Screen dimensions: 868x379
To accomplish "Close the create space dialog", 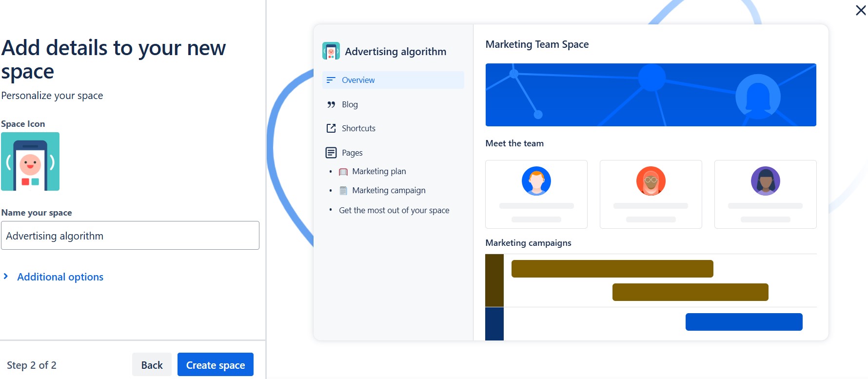I will 861,10.
